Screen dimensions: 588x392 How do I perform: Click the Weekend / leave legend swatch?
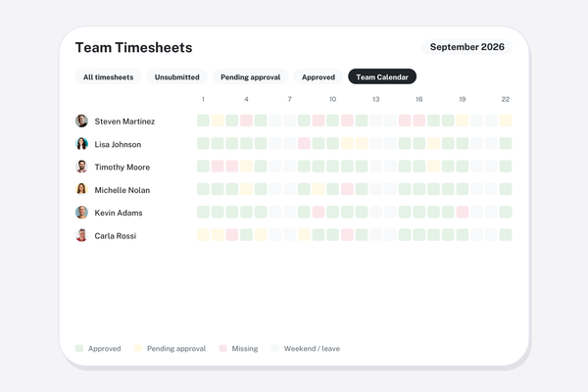275,348
